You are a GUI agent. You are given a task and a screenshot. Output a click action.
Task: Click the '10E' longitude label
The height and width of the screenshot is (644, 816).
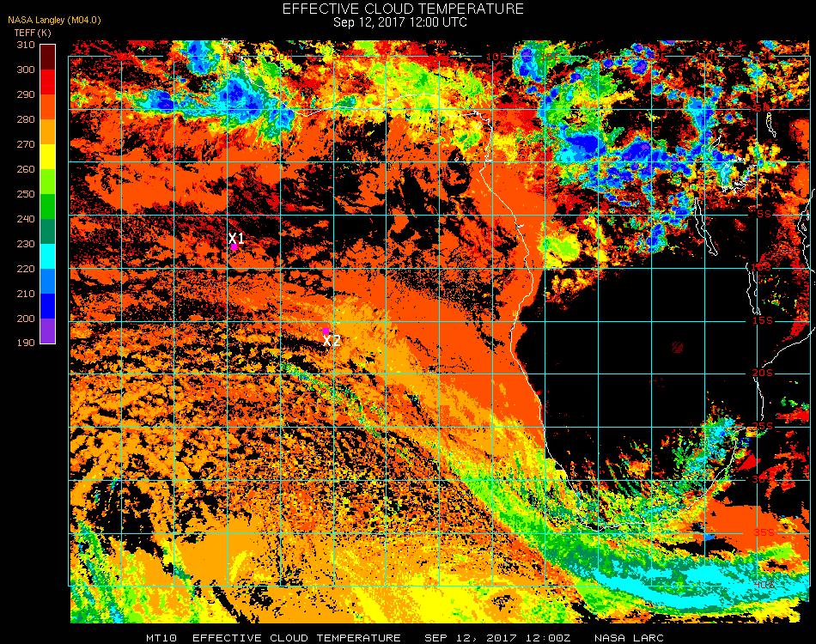(496, 56)
